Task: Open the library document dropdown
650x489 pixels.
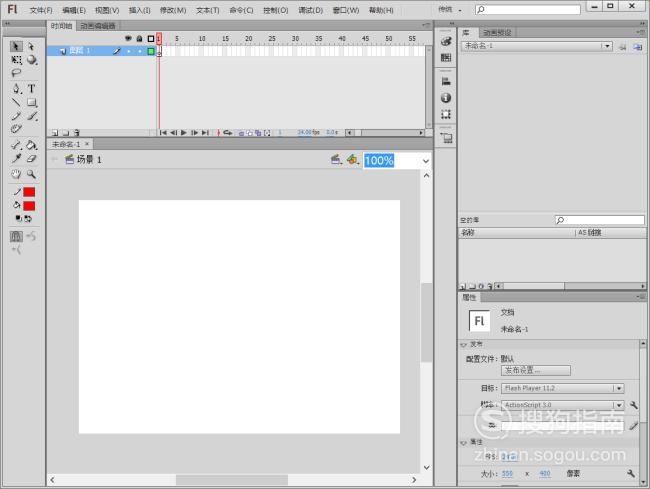Action: (607, 46)
